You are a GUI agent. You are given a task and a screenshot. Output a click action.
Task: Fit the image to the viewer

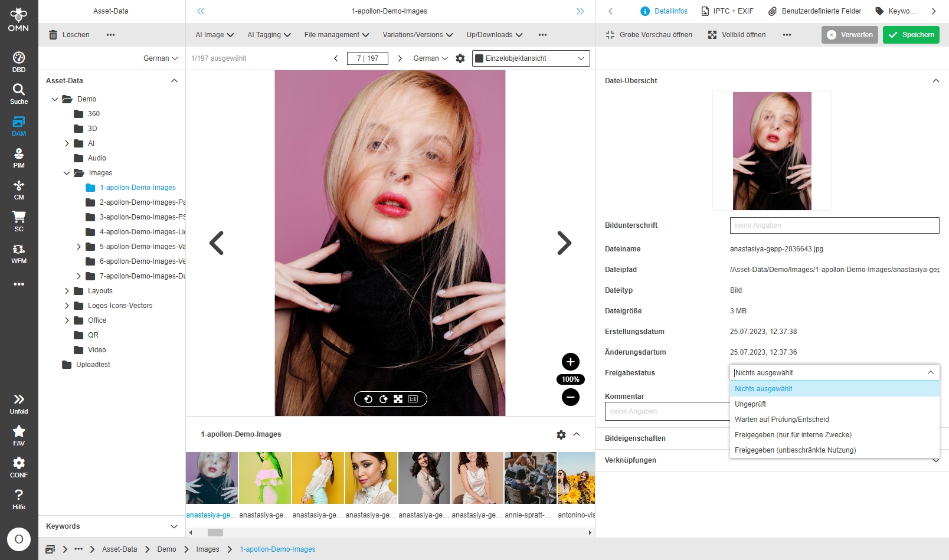click(398, 399)
